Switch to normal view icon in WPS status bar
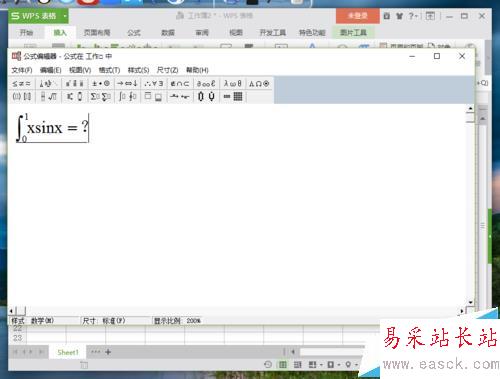The height and width of the screenshot is (379, 500). click(283, 365)
